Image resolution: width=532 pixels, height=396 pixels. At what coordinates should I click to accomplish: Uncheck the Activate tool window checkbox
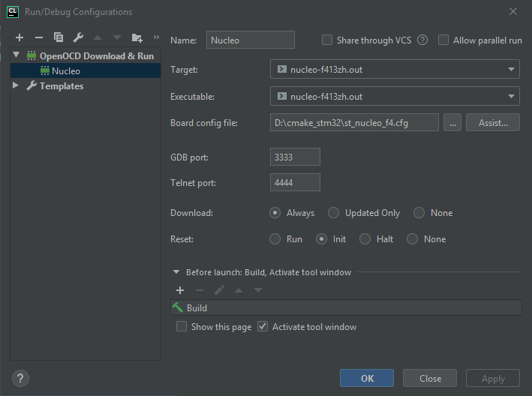click(x=263, y=326)
